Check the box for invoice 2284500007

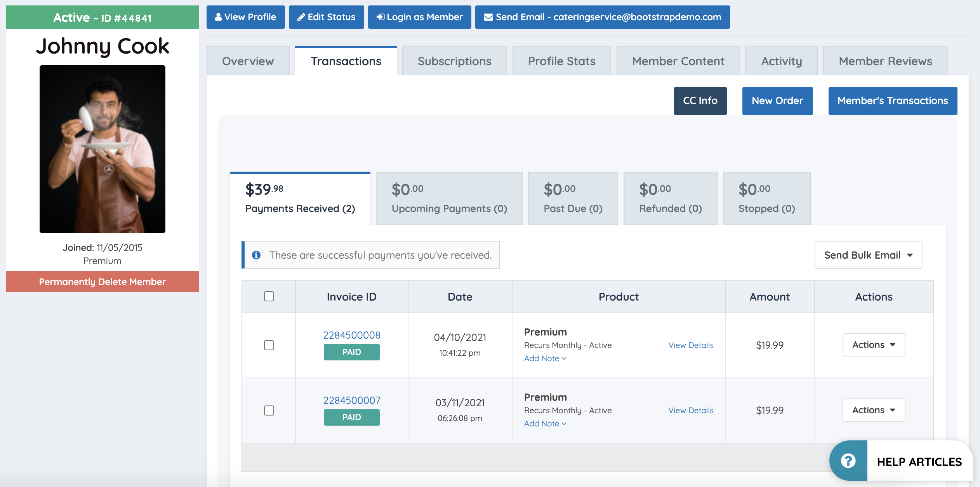click(269, 410)
